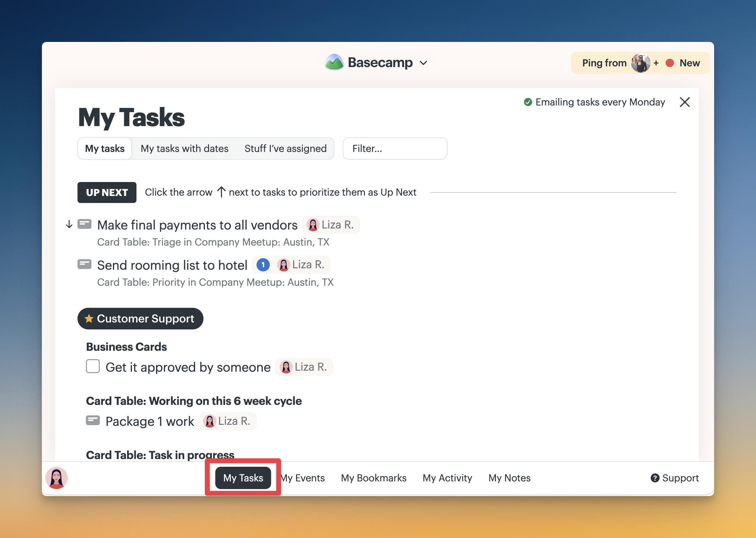Close the My Tasks panel
Image resolution: width=756 pixels, height=538 pixels.
coord(685,102)
